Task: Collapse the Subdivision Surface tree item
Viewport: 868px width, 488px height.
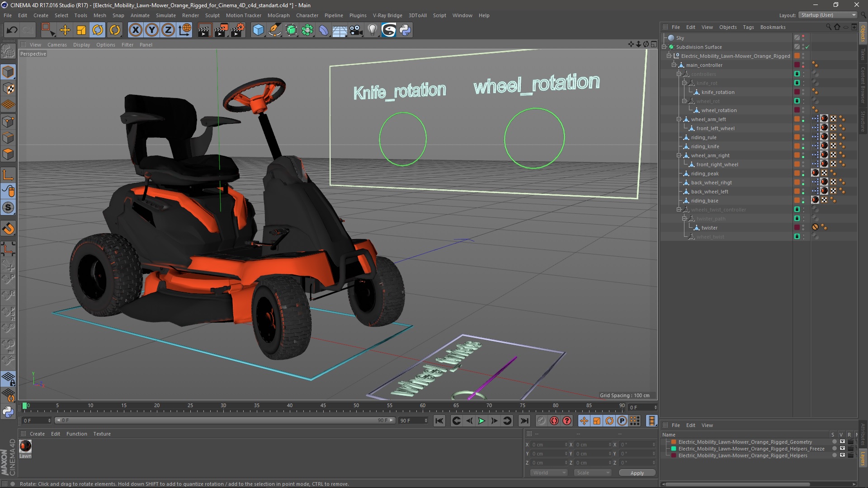Action: pyautogui.click(x=664, y=47)
